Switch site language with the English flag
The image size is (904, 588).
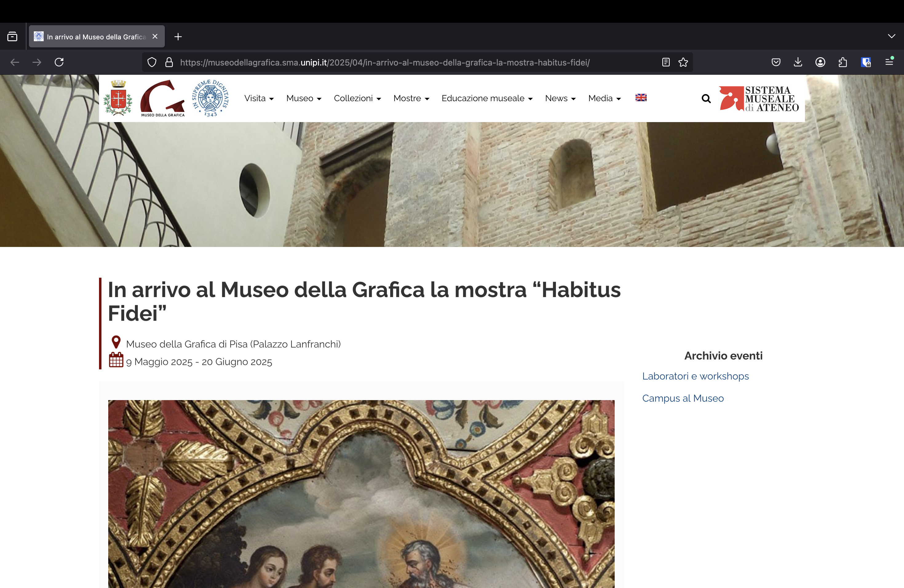click(x=641, y=98)
